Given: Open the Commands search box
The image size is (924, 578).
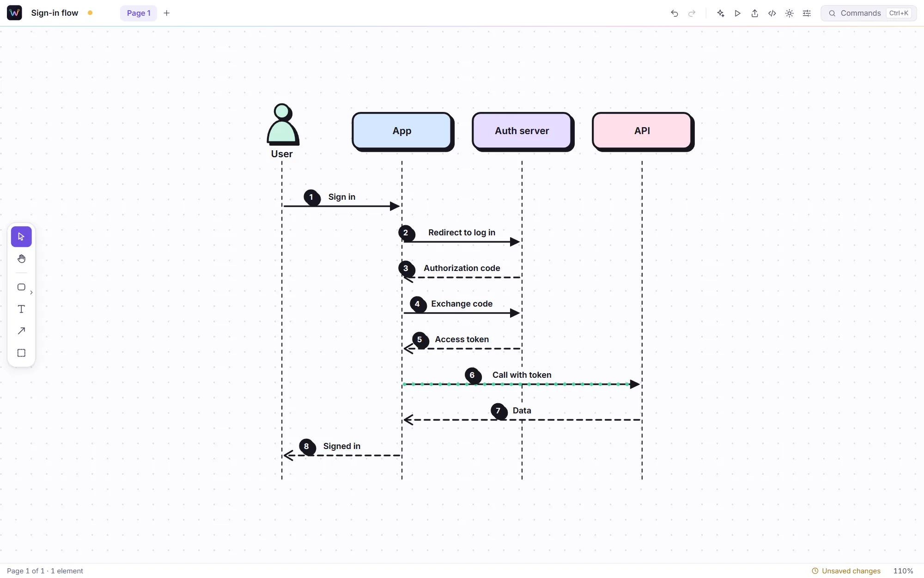Looking at the screenshot, I should [869, 13].
